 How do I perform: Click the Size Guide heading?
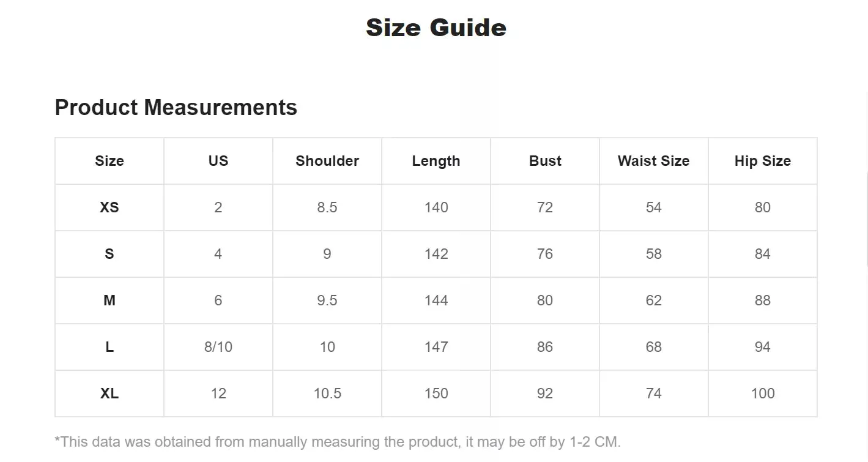436,28
